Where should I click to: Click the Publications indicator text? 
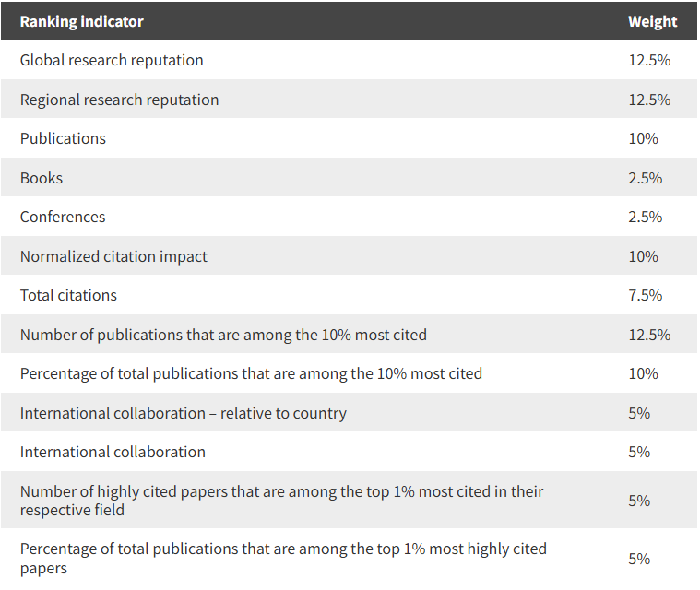(x=63, y=138)
